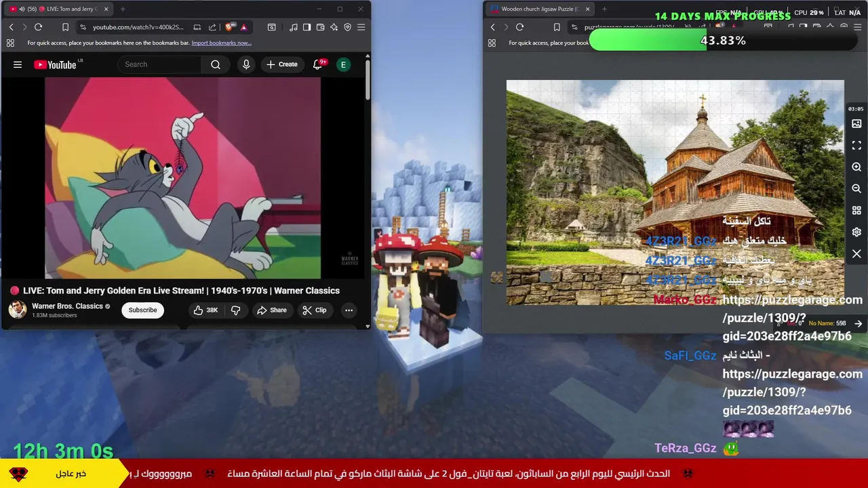The width and height of the screenshot is (868, 488).
Task: Open a new tab in puzzle window
Action: click(x=604, y=9)
